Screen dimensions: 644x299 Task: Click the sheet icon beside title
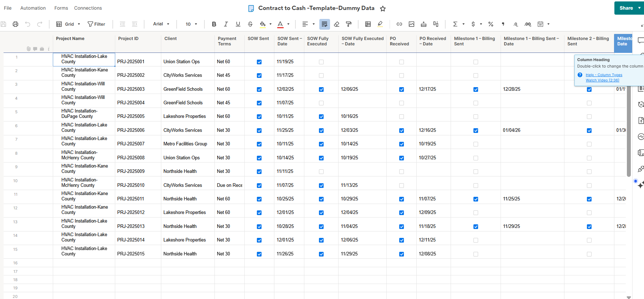pyautogui.click(x=251, y=8)
